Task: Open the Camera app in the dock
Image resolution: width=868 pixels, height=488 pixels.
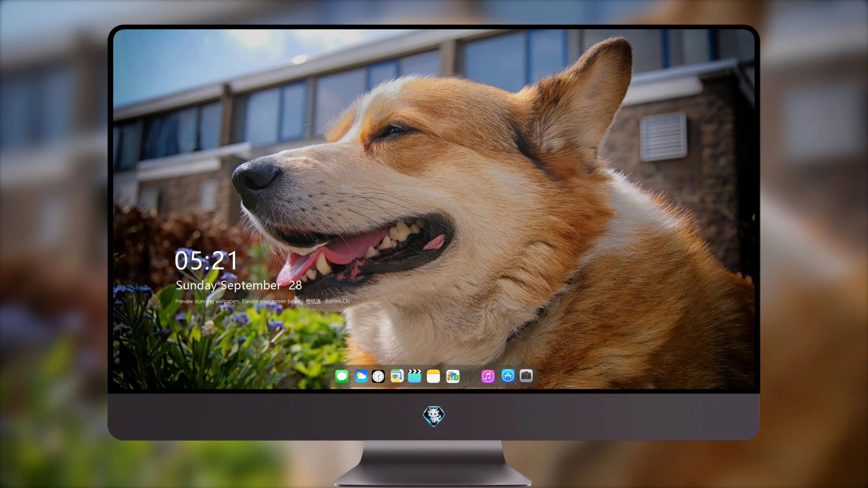Action: point(526,375)
